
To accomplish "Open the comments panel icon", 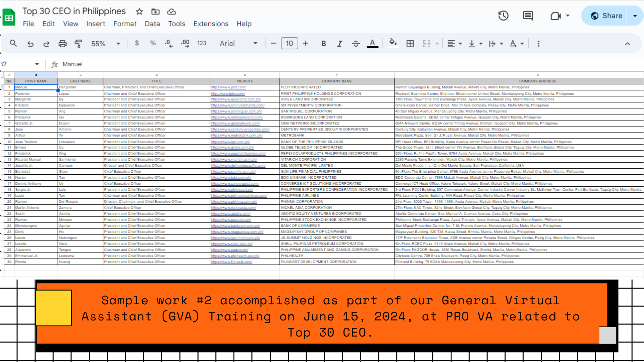I will click(x=528, y=16).
